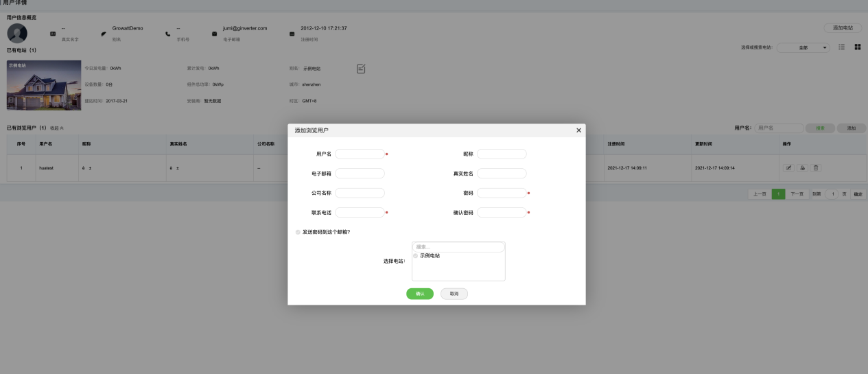Click 取消 cancel button

454,294
